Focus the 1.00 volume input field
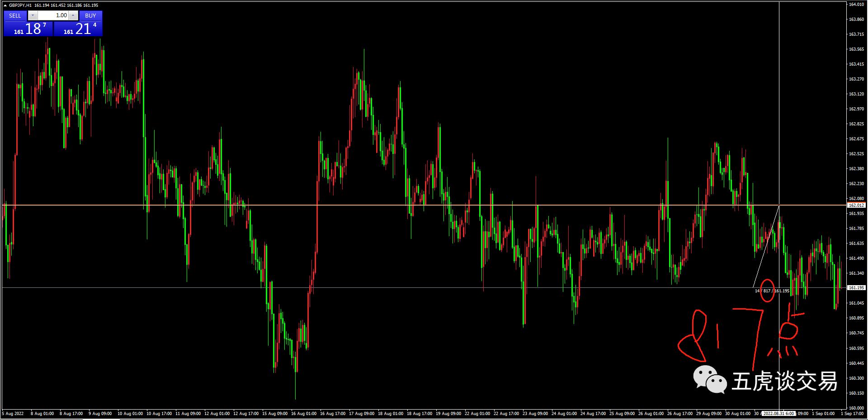 pyautogui.click(x=53, y=15)
